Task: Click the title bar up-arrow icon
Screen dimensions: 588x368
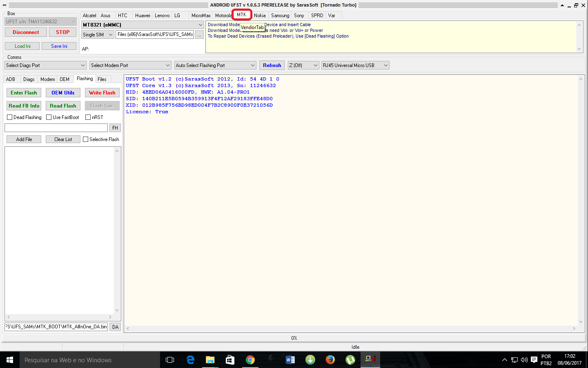Action: pyautogui.click(x=562, y=5)
